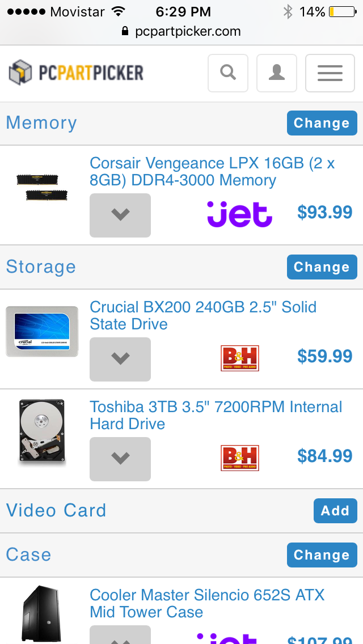Open the hamburger menu button
This screenshot has width=363, height=644.
(330, 73)
